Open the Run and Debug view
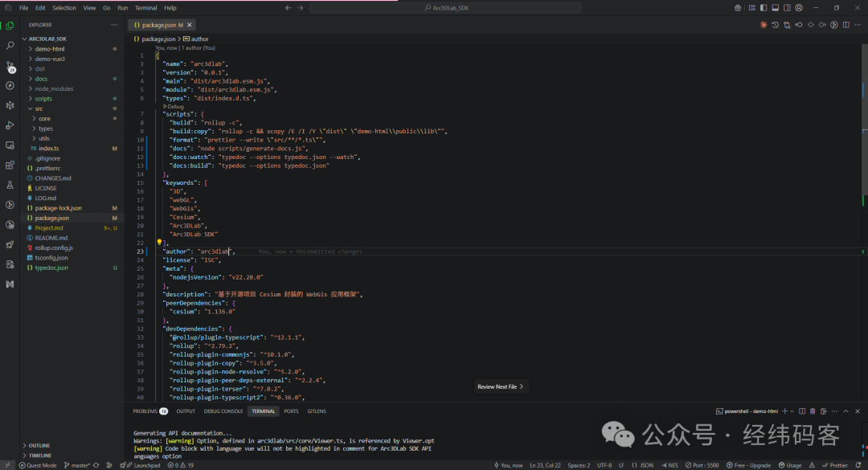This screenshot has height=470, width=868. 10,125
